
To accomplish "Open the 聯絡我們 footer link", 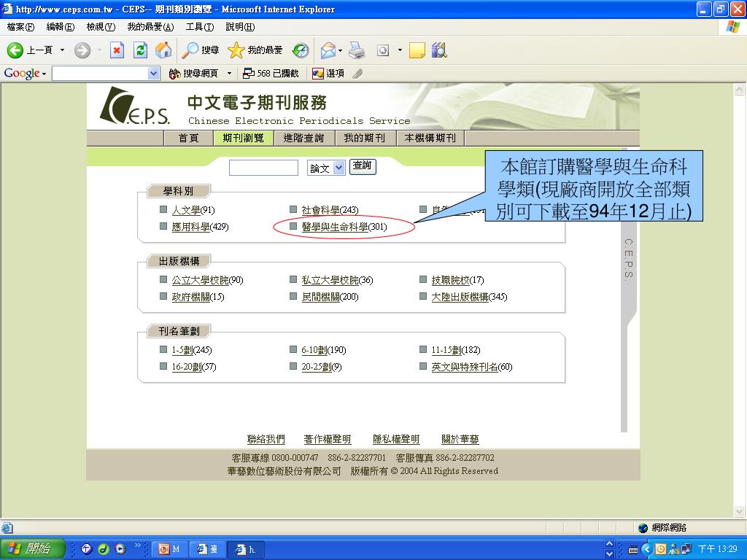I will pyautogui.click(x=266, y=439).
